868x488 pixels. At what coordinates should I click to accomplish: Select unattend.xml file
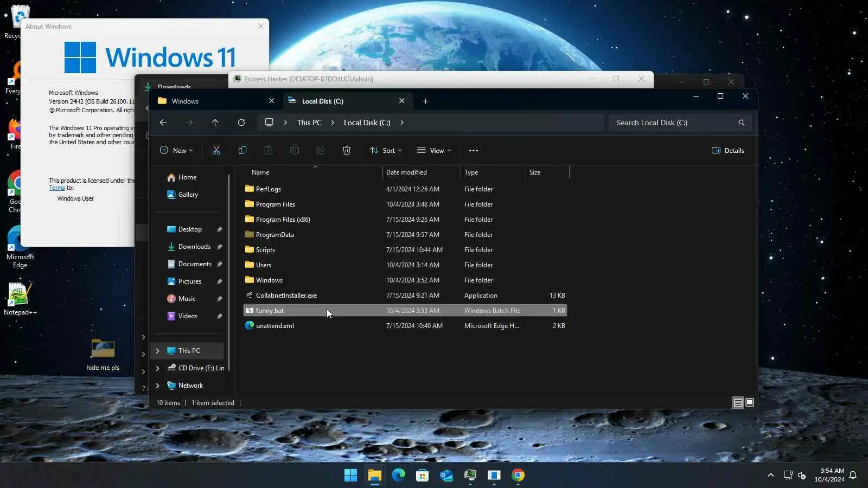(x=405, y=326)
